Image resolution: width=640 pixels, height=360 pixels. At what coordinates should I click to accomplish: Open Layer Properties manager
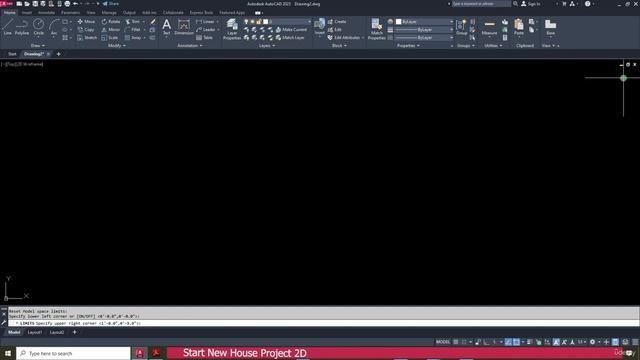232,29
